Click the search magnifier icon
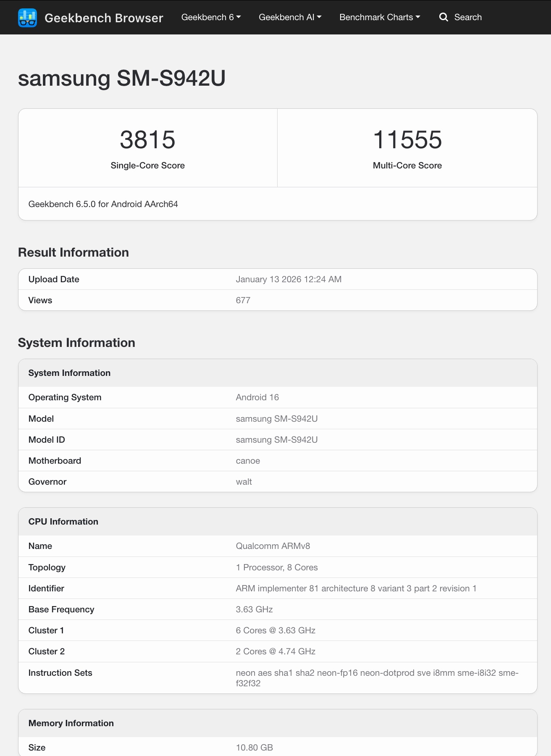The image size is (551, 756). (443, 17)
